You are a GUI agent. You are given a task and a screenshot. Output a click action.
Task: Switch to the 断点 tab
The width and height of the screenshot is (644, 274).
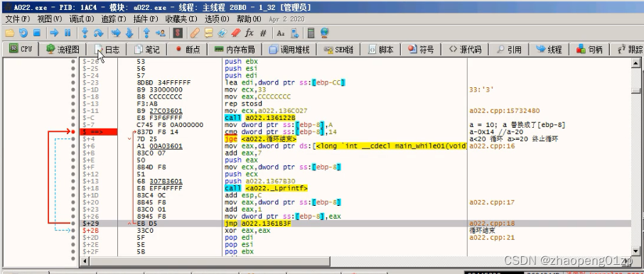point(188,49)
